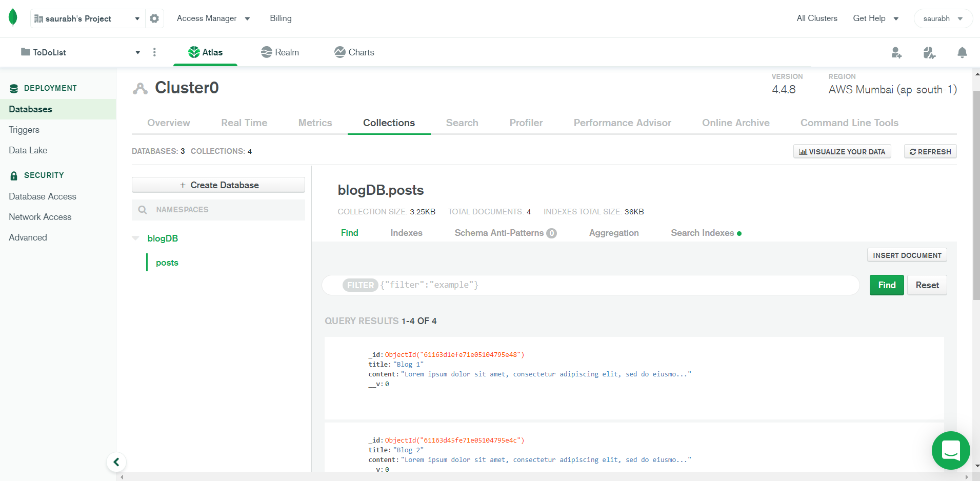Click the ToDoList folder icon
Screen dimensions: 980x481
[25, 52]
